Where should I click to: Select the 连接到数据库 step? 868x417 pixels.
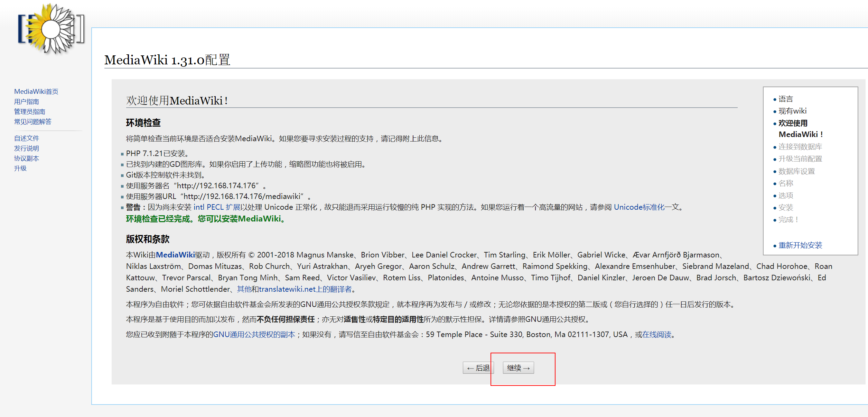pyautogui.click(x=800, y=147)
